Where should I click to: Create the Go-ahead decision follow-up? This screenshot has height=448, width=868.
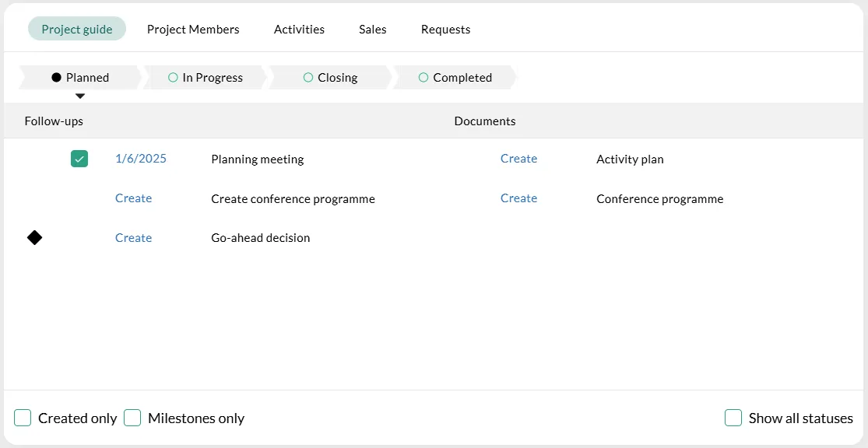click(133, 238)
